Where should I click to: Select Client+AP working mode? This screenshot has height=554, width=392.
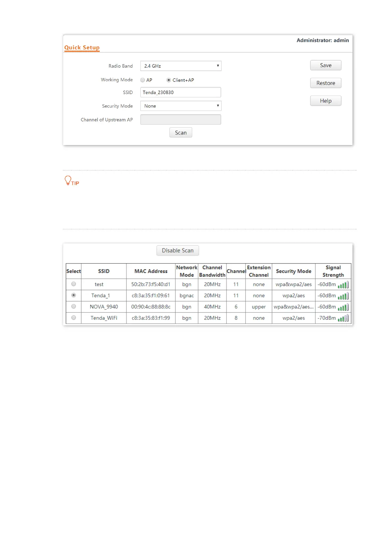tap(169, 80)
